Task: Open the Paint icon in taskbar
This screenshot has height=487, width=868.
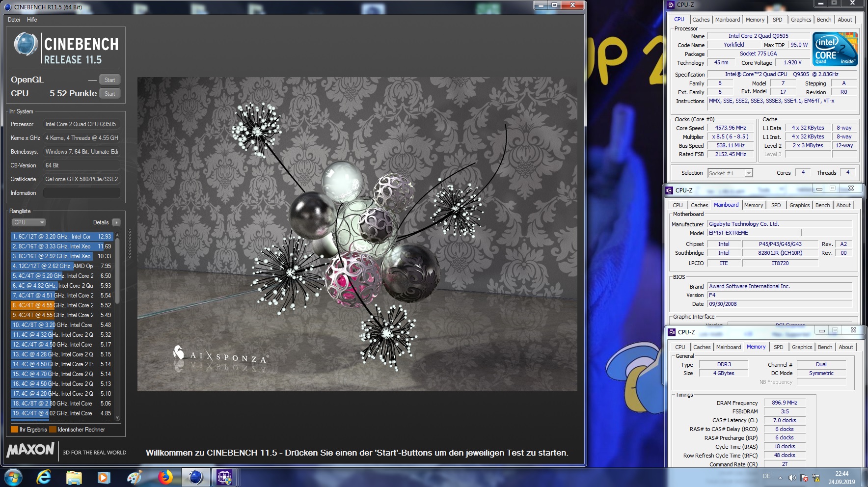Action: (x=134, y=477)
